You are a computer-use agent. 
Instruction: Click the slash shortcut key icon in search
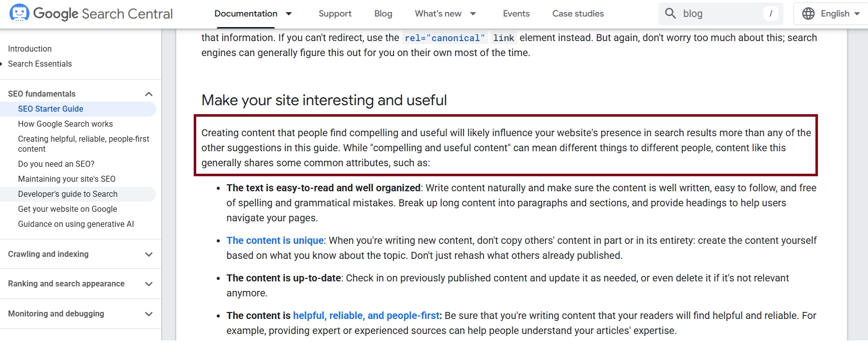tap(770, 14)
